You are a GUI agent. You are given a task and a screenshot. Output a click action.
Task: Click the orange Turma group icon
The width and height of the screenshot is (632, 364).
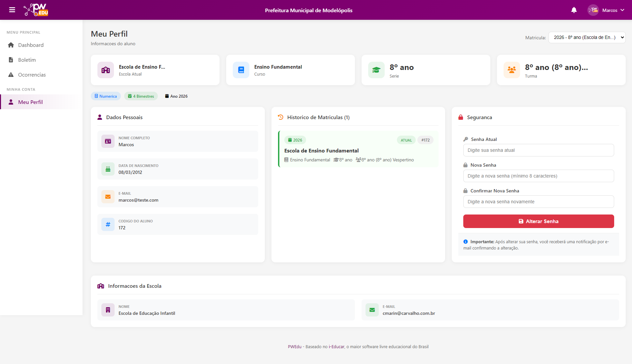(512, 70)
